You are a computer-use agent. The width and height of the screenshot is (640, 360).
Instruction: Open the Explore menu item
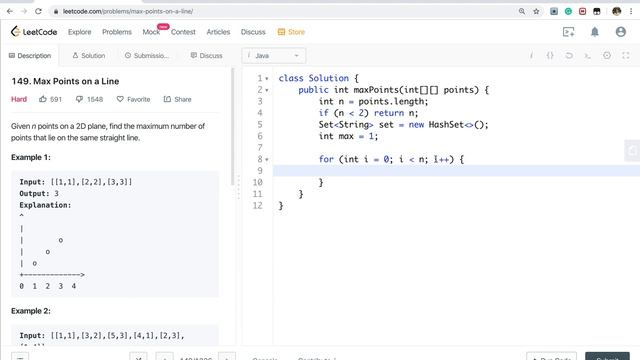point(80,32)
